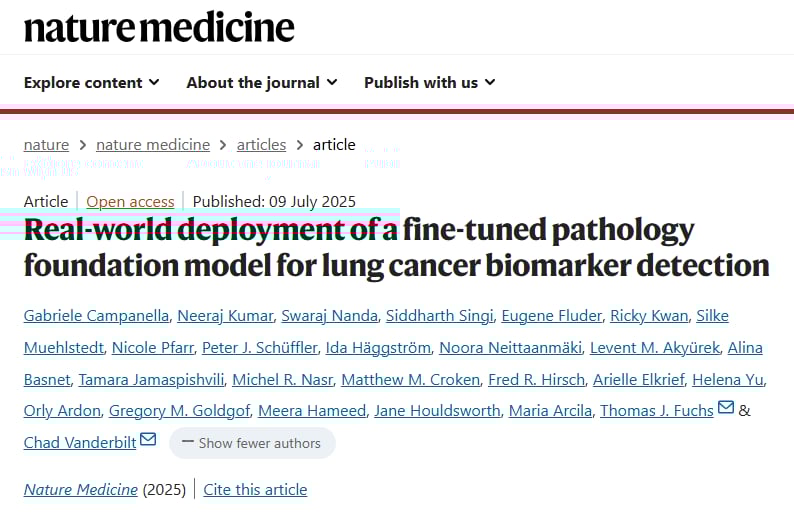Open the About the journal dropdown
794x514 pixels.
tap(261, 82)
